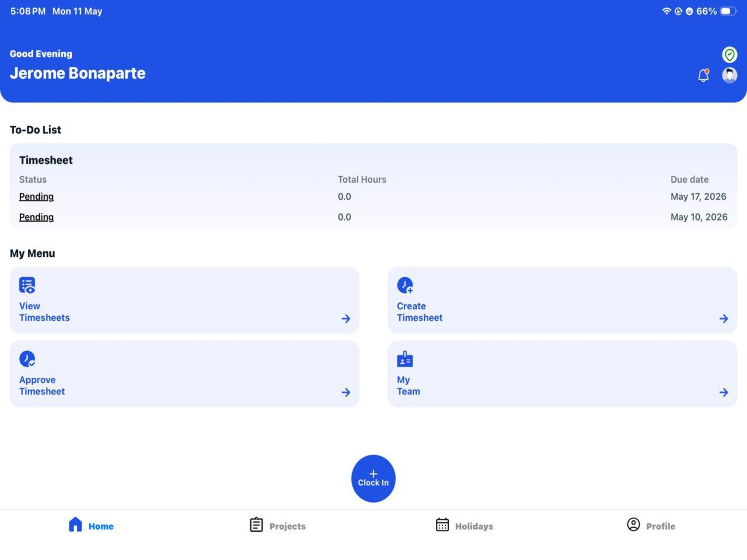
Task: Click the rotation lock status icon
Action: (x=678, y=11)
